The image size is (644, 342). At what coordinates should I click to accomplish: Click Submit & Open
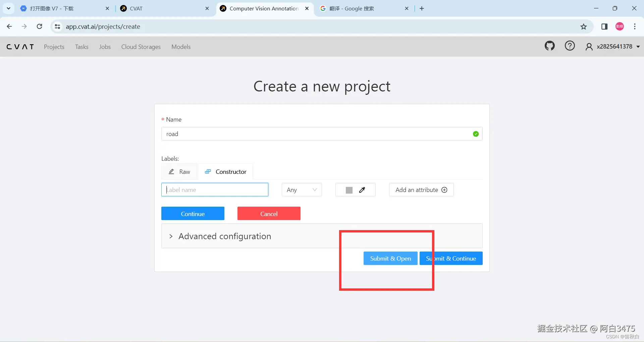pos(390,258)
